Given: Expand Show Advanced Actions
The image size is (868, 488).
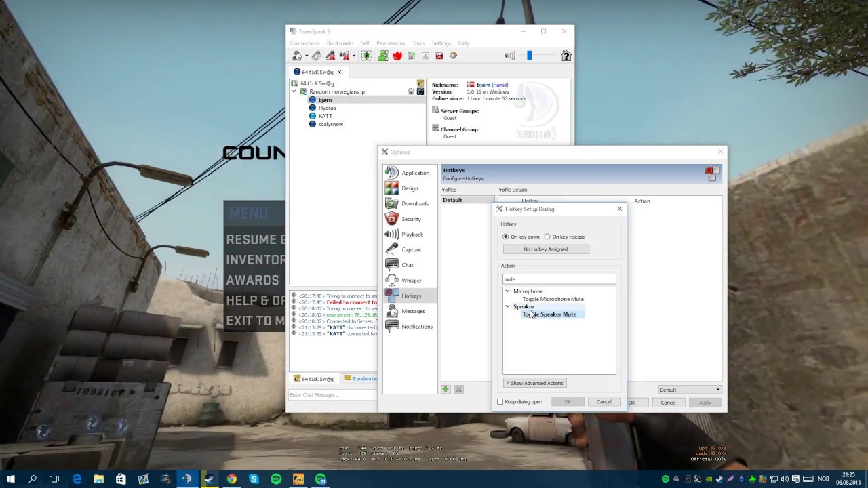Looking at the screenshot, I should point(534,383).
